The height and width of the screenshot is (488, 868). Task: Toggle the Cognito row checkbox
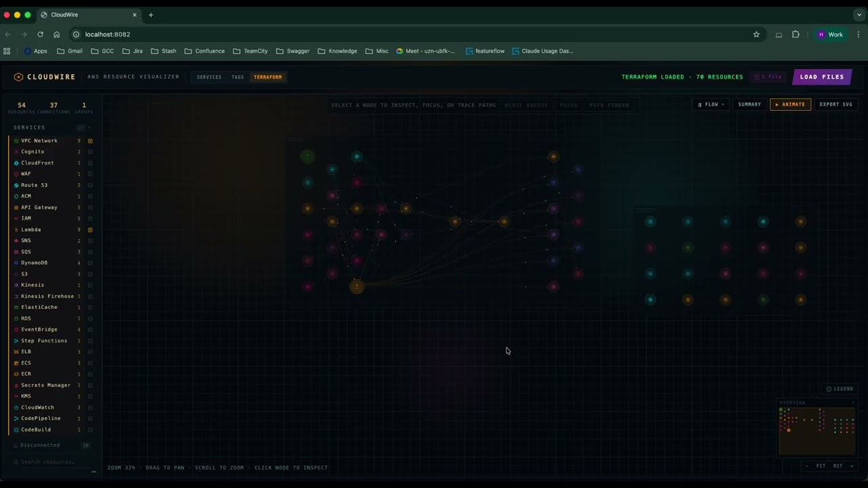(90, 152)
